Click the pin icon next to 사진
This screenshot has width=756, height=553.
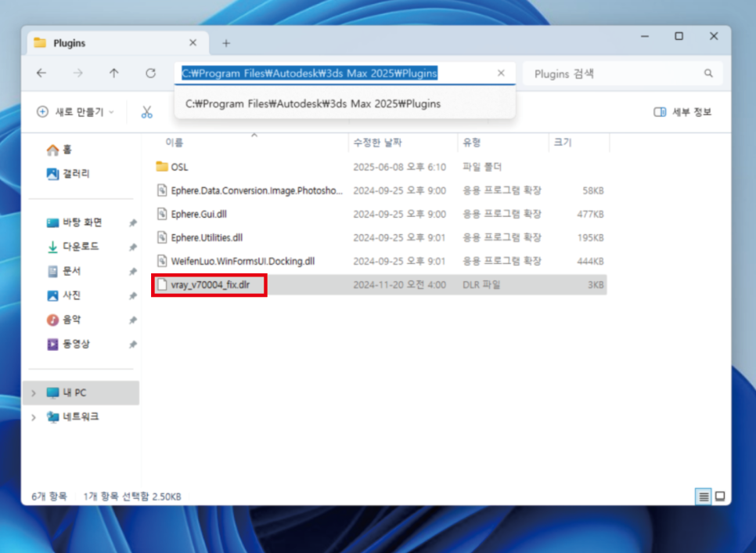[132, 296]
